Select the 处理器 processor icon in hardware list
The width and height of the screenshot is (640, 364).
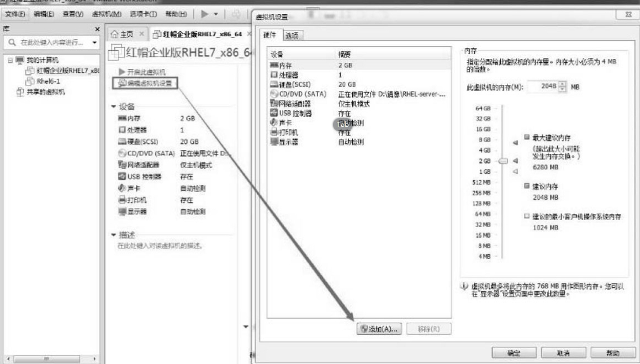274,74
